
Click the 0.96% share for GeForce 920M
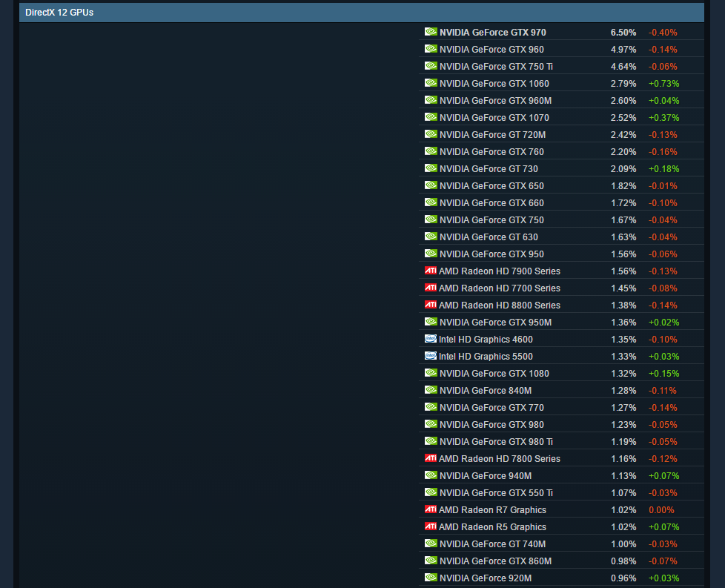623,578
